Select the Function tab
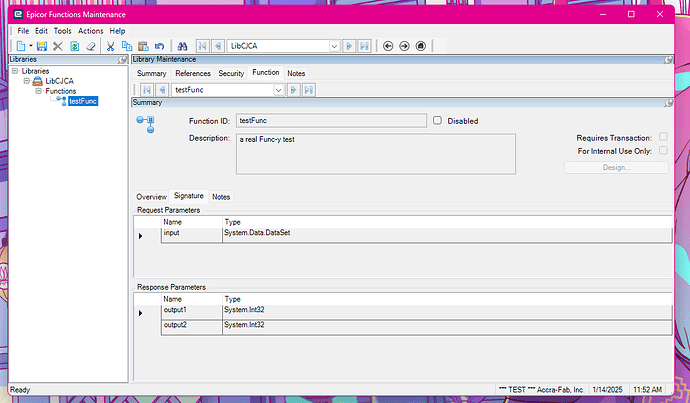Screen dimensions: 690x403 266,73
